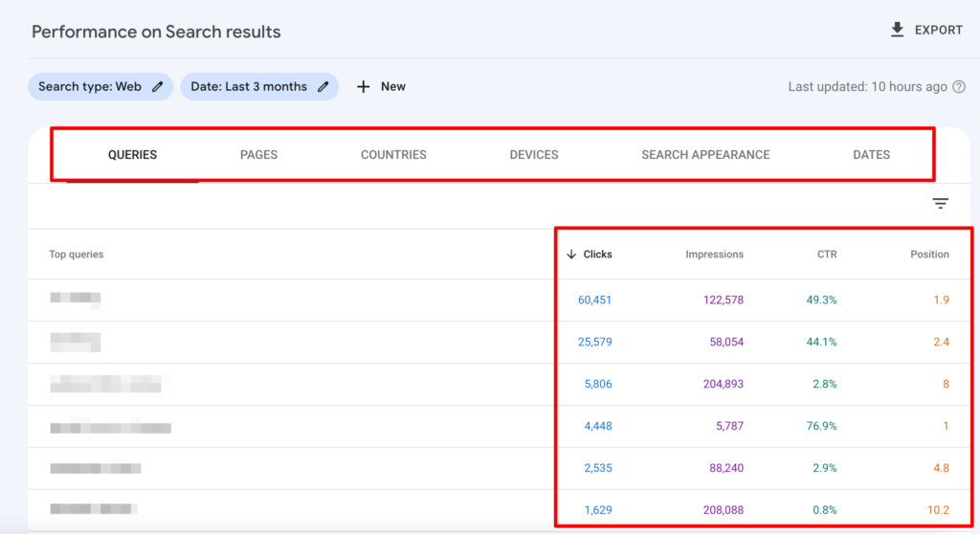This screenshot has width=980, height=534.
Task: Edit Search type filter pencil icon
Action: point(158,87)
